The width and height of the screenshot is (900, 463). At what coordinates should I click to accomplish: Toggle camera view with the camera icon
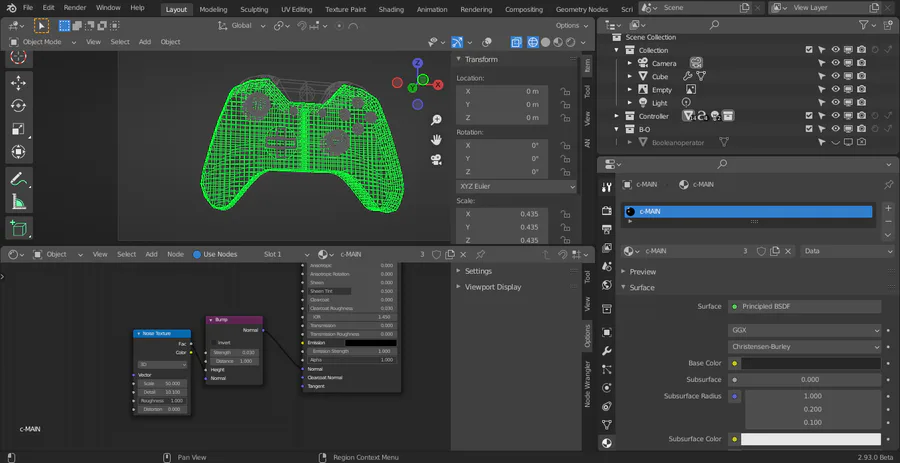pos(436,159)
